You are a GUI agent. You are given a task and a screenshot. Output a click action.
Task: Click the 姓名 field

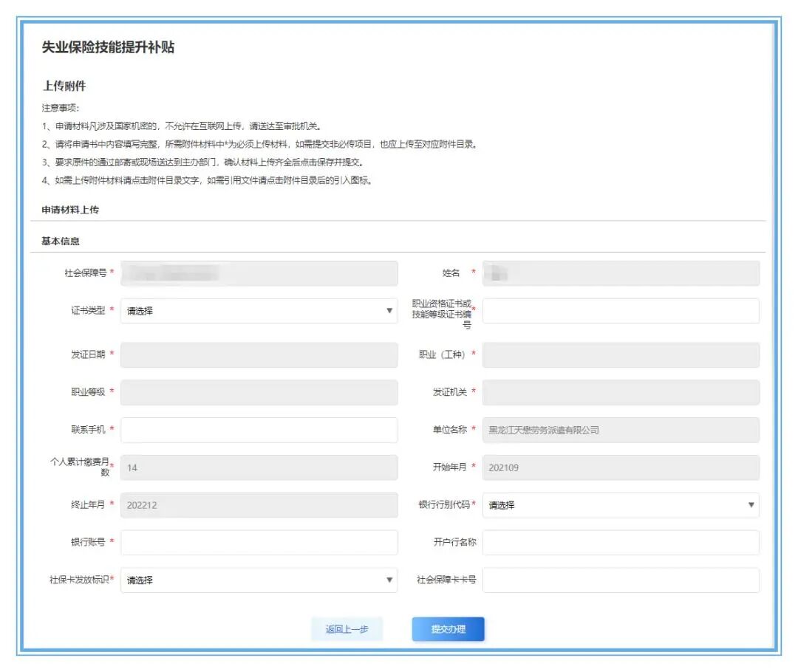pyautogui.click(x=621, y=273)
